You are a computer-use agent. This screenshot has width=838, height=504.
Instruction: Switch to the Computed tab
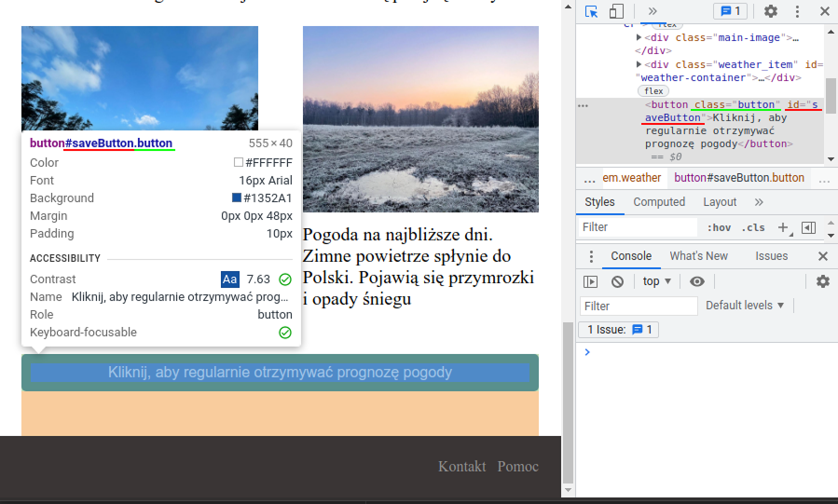659,202
